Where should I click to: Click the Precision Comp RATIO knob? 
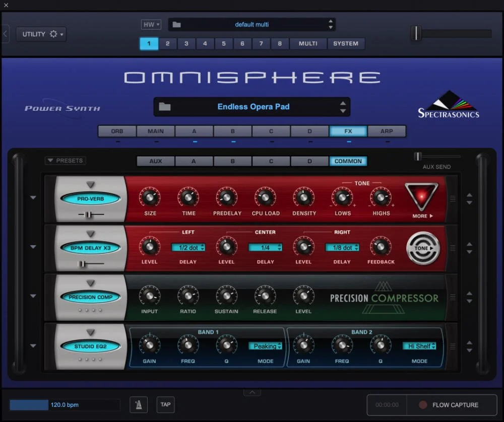[x=188, y=296]
